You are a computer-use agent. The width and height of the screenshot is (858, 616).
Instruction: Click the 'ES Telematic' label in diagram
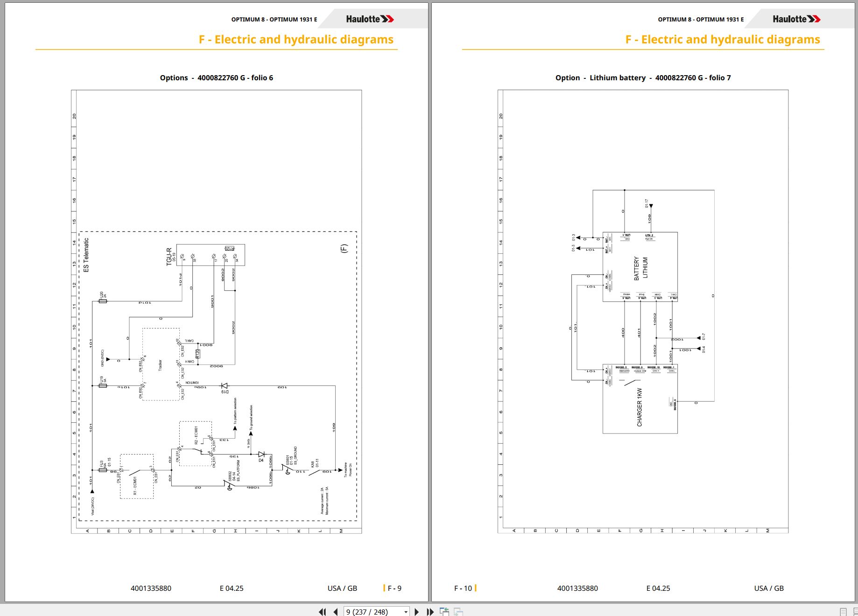pos(86,255)
